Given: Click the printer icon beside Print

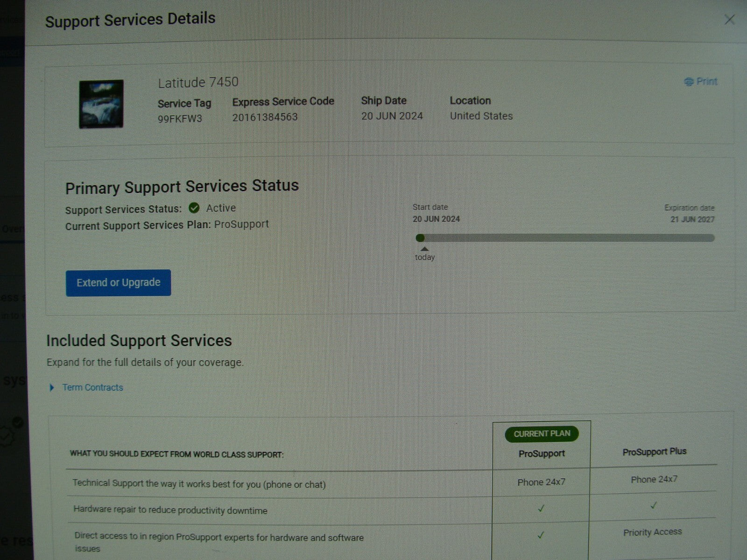Looking at the screenshot, I should coord(688,82).
